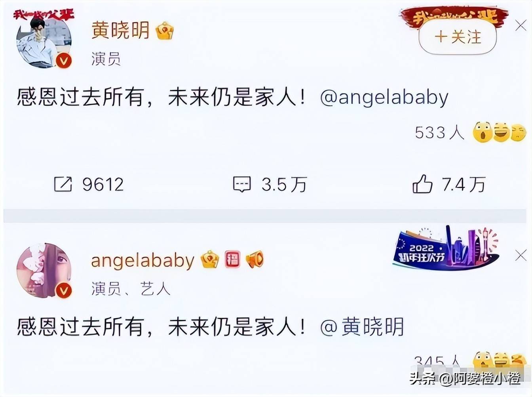
Task: Click verified V badge on angelababy avatar
Action: tap(64, 291)
